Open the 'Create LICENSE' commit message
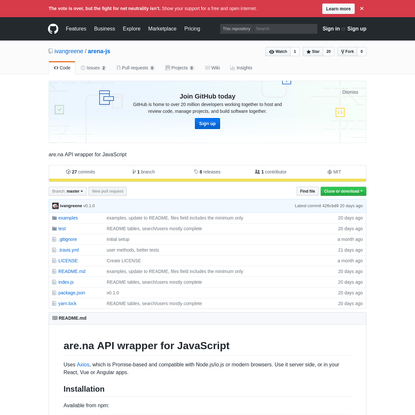 point(124,261)
